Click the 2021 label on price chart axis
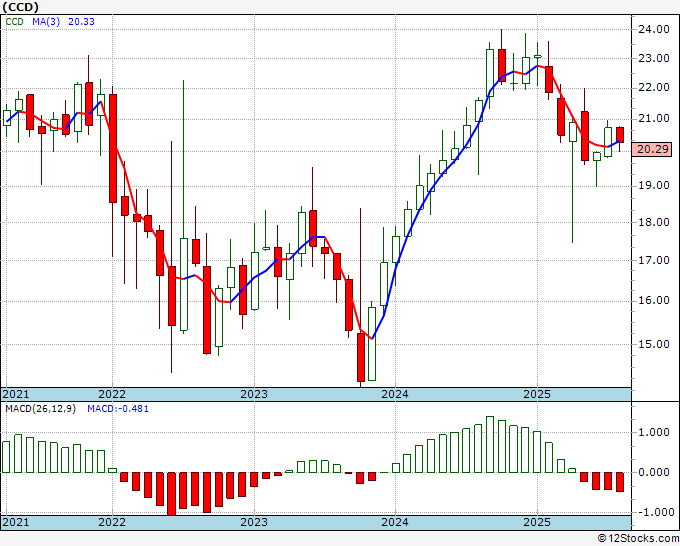 pyautogui.click(x=16, y=394)
